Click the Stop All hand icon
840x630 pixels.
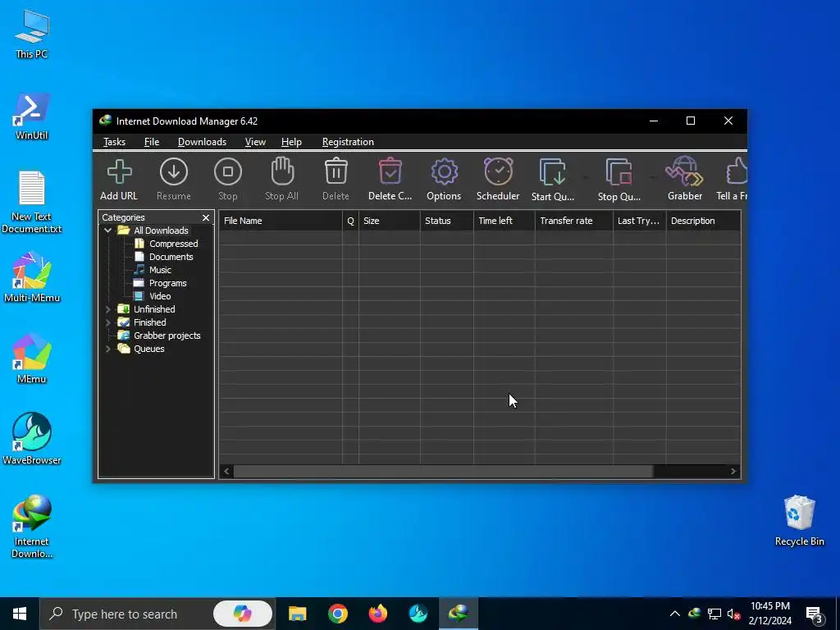tap(282, 171)
